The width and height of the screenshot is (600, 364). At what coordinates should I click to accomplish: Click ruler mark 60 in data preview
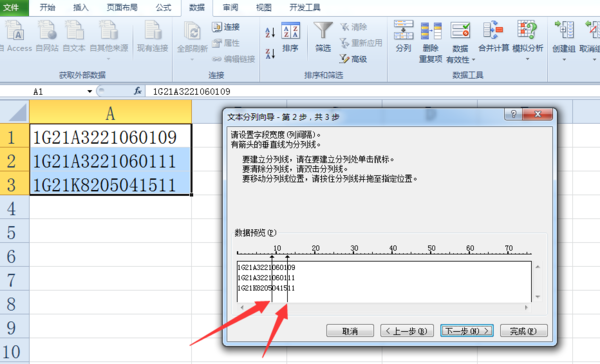(470, 248)
